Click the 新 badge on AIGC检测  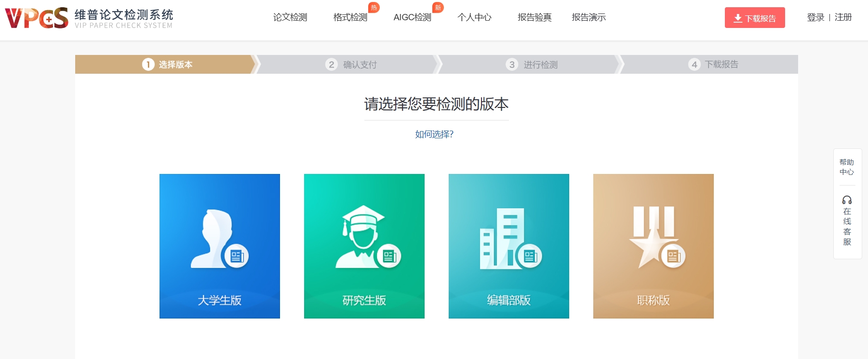[438, 7]
